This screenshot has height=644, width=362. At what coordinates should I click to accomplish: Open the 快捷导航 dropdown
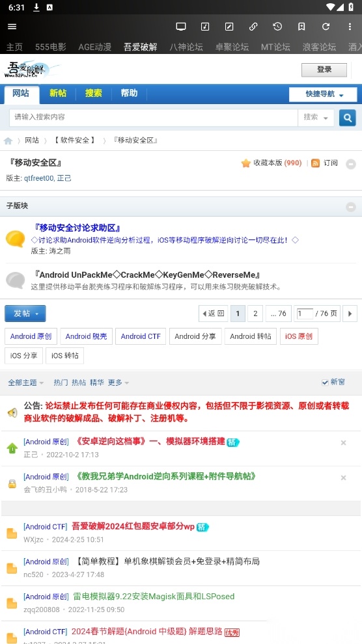pyautogui.click(x=323, y=94)
